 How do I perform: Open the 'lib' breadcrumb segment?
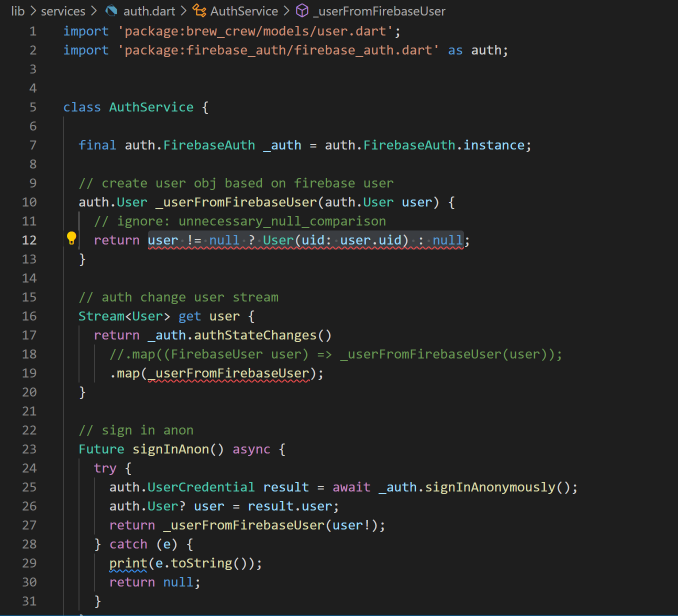(x=18, y=11)
